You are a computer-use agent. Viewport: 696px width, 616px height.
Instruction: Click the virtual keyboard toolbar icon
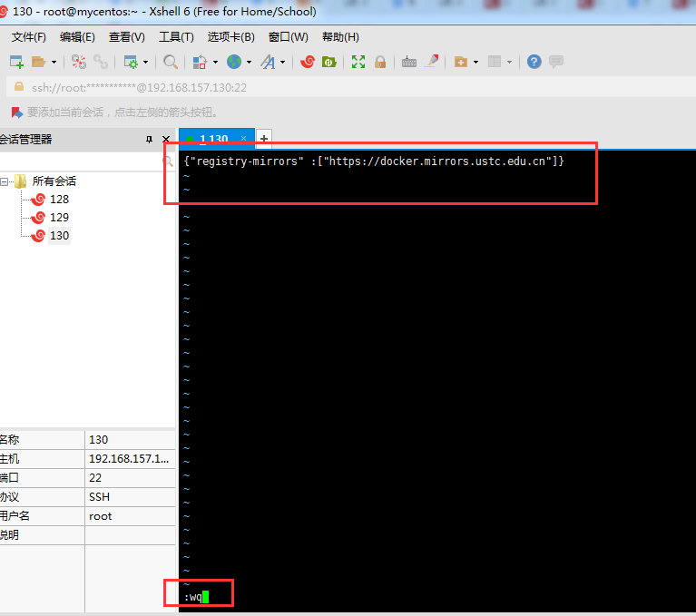point(409,62)
